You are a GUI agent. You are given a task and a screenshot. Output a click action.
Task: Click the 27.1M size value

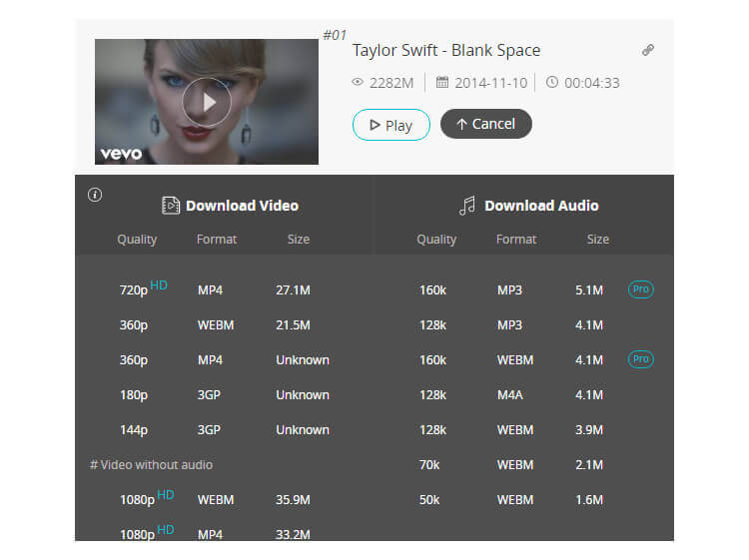click(293, 289)
